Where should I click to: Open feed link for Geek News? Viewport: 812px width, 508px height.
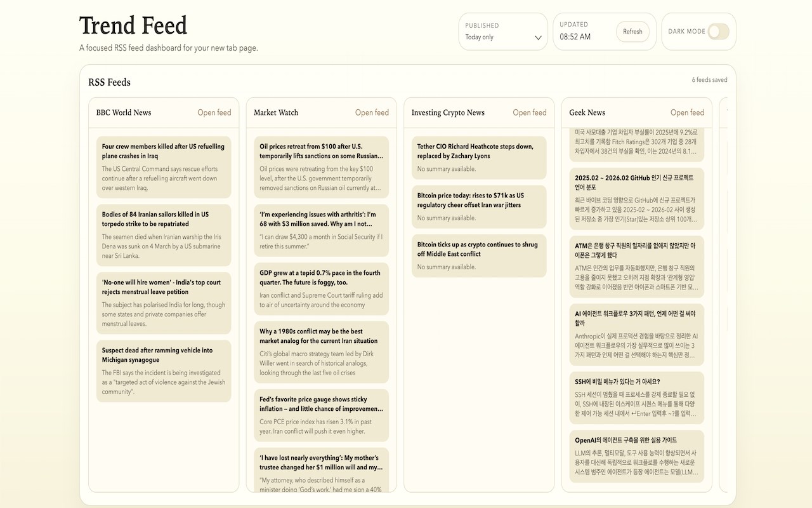click(x=688, y=112)
